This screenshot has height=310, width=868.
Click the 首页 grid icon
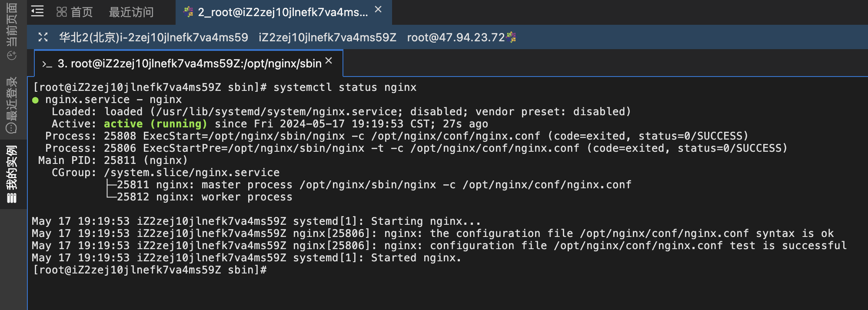tap(61, 12)
